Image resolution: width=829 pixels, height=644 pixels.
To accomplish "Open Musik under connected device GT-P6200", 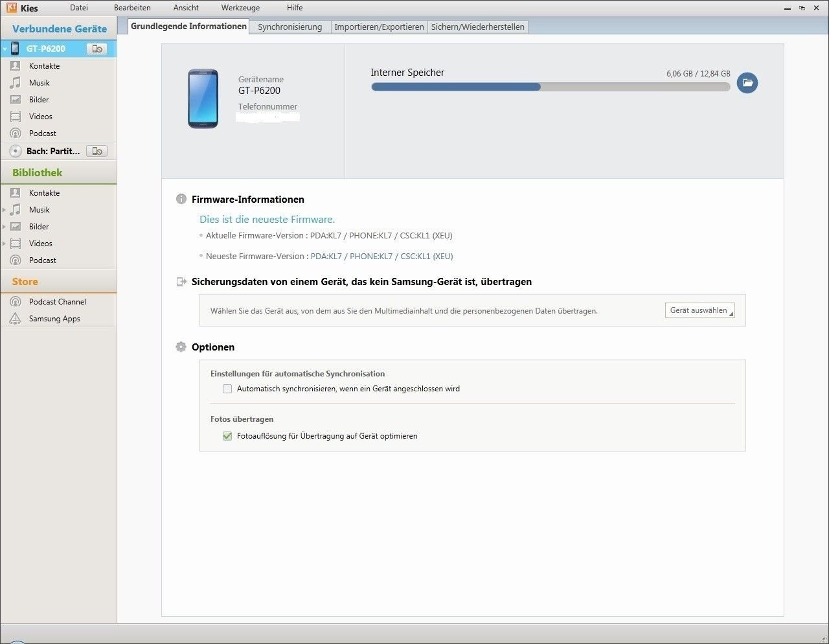I will click(39, 82).
